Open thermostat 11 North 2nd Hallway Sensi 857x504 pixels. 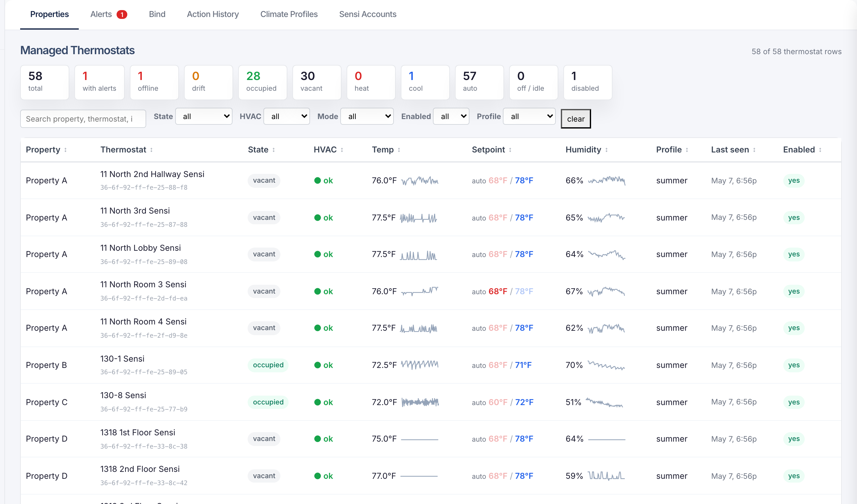(x=152, y=174)
